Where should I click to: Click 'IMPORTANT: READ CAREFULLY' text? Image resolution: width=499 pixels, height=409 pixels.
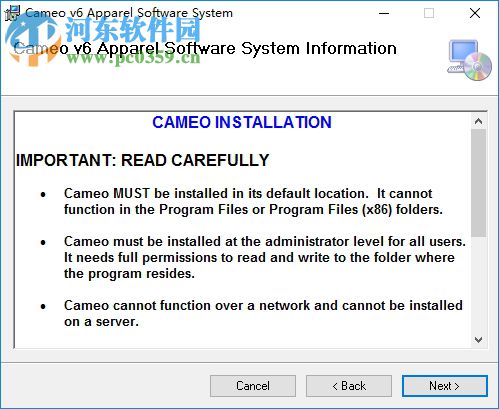point(142,160)
